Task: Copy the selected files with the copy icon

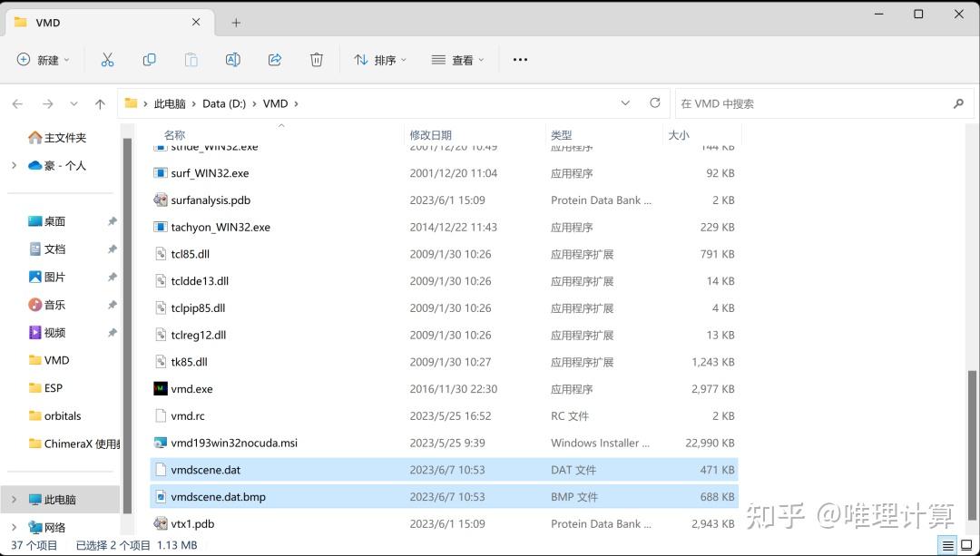Action: 149,59
